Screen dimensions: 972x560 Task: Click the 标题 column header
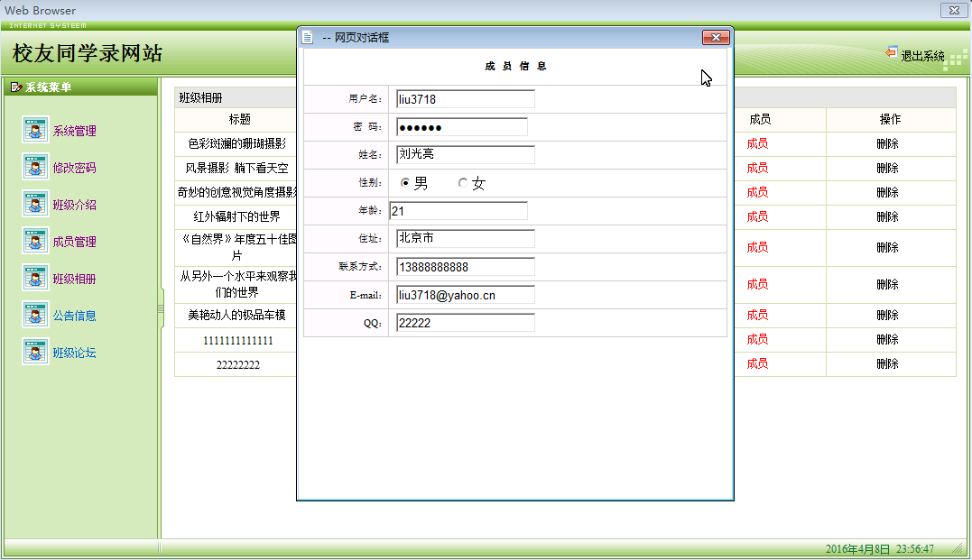(239, 120)
